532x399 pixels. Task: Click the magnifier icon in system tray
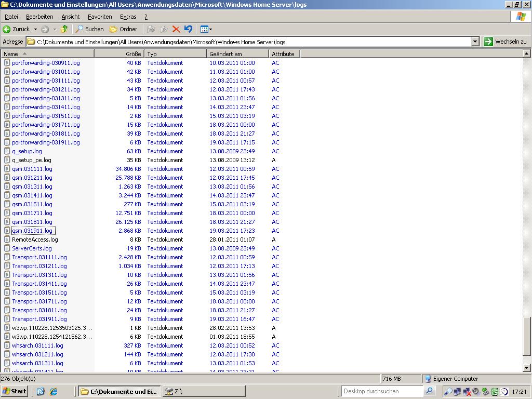tap(448, 392)
